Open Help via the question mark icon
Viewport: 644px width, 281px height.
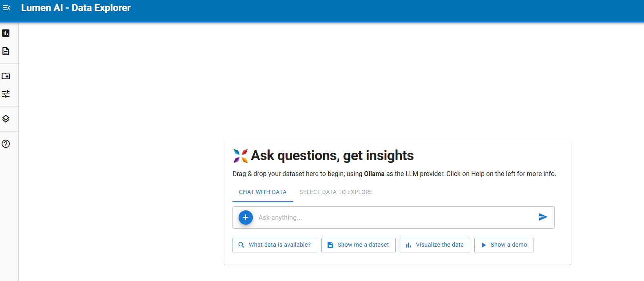tap(6, 144)
